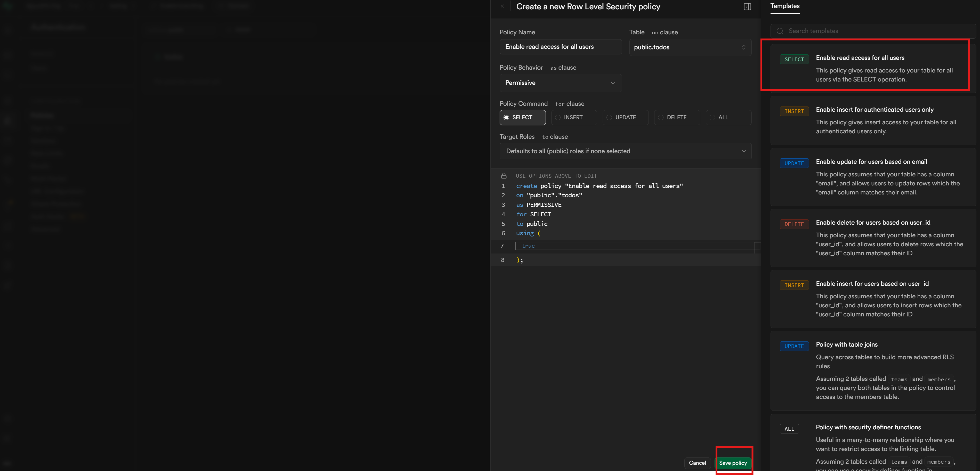Click into the Policy Name field
This screenshot has height=475, width=980.
(560, 47)
